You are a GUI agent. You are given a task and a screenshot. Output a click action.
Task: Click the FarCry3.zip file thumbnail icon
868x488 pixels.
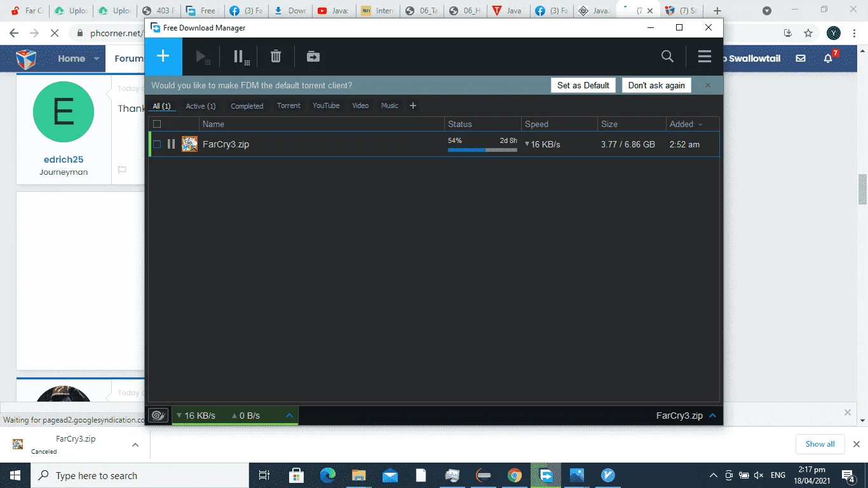tap(189, 144)
